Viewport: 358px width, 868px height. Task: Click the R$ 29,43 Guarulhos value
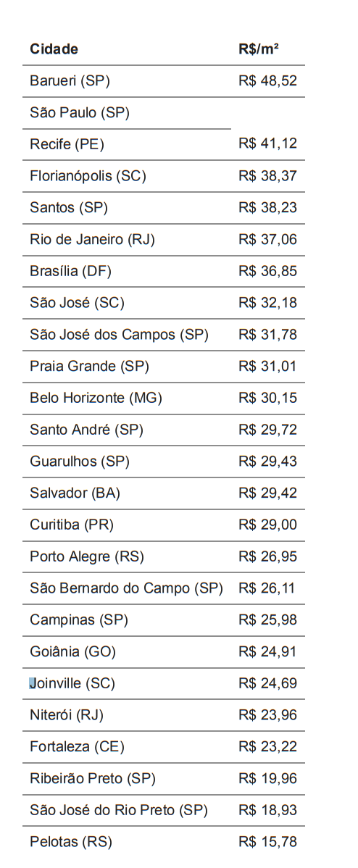point(268,462)
